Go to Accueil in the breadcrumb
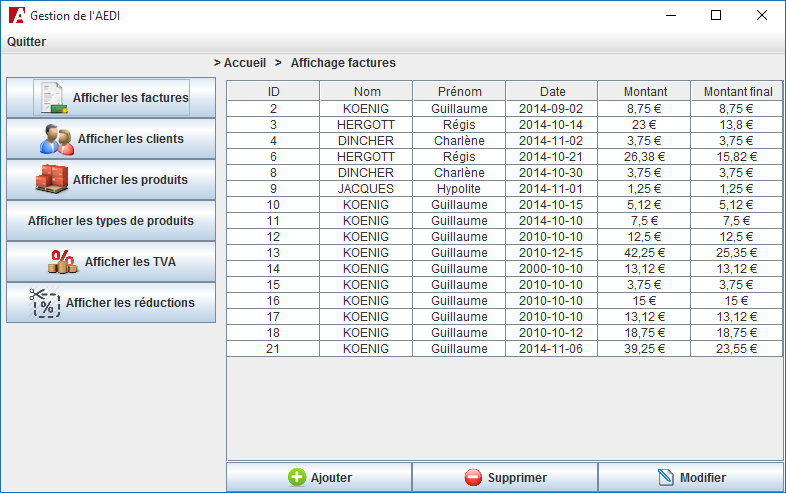Screen dimensions: 786x493 [x=244, y=63]
